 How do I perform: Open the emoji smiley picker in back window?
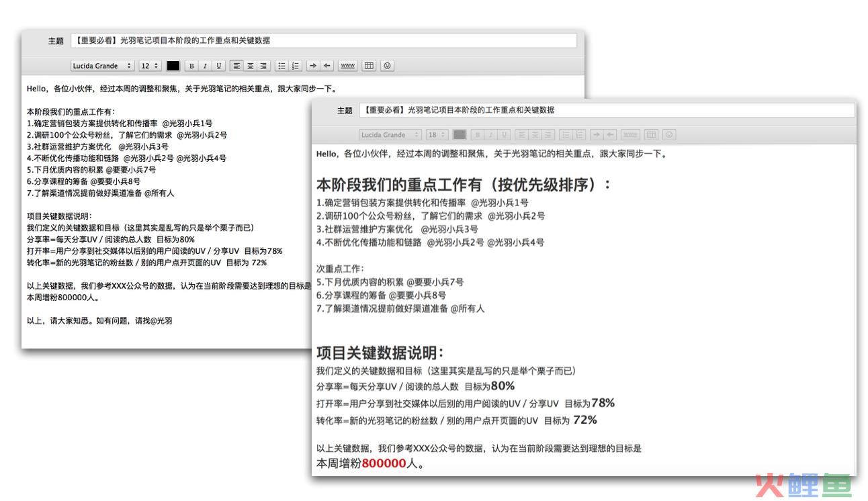coord(388,66)
